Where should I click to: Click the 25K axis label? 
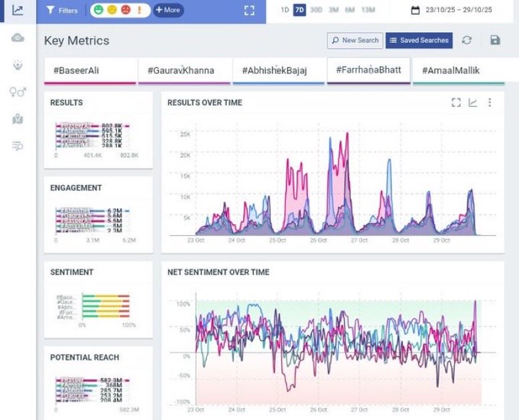[185, 134]
